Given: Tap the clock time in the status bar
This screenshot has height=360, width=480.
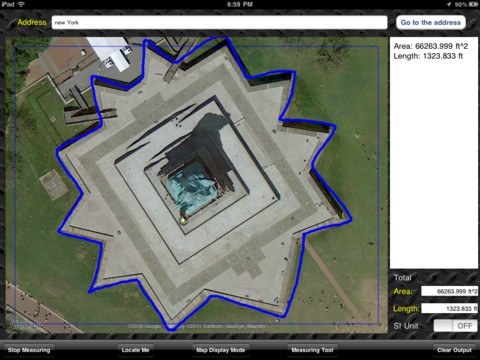Looking at the screenshot, I should [240, 4].
